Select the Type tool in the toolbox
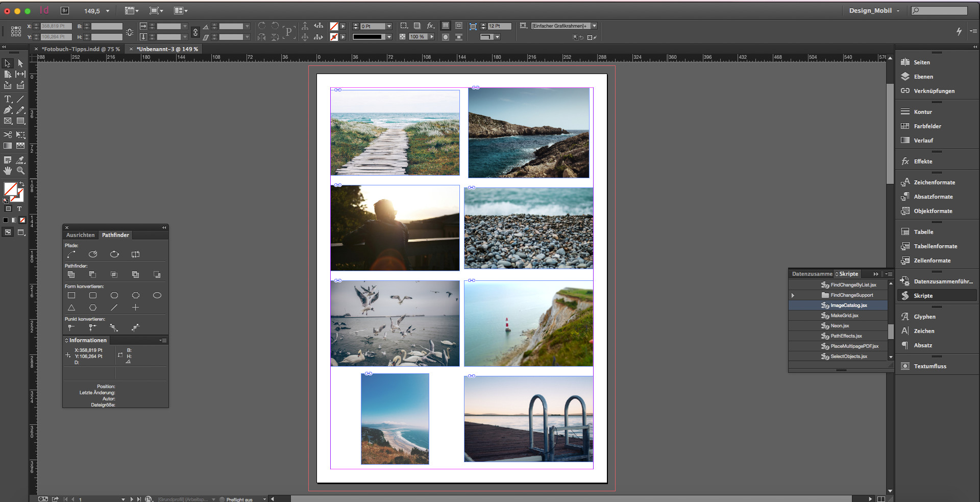 coord(7,100)
